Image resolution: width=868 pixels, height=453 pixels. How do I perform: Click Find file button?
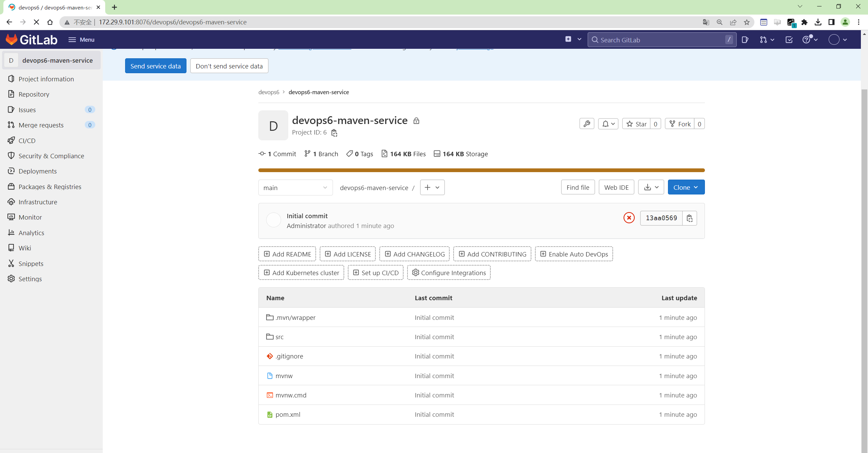point(578,187)
